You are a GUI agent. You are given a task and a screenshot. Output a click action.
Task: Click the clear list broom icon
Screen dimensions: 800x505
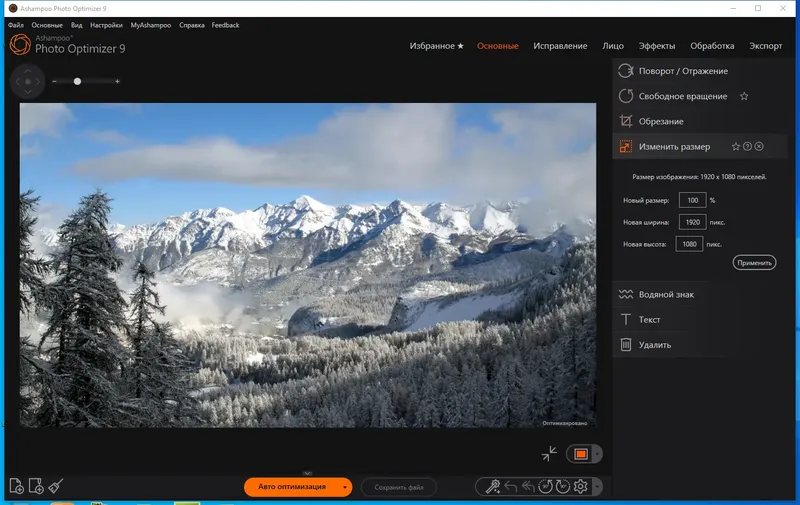[56, 486]
